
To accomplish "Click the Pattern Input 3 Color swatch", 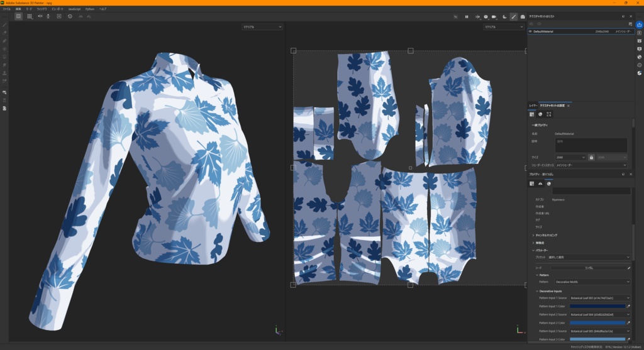I will [x=597, y=339].
